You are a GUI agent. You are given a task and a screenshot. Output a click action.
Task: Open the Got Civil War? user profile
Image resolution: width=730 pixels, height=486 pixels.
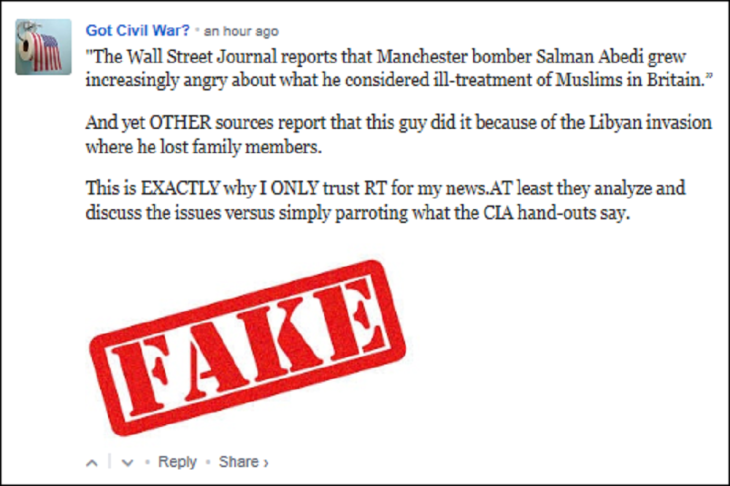(x=138, y=31)
